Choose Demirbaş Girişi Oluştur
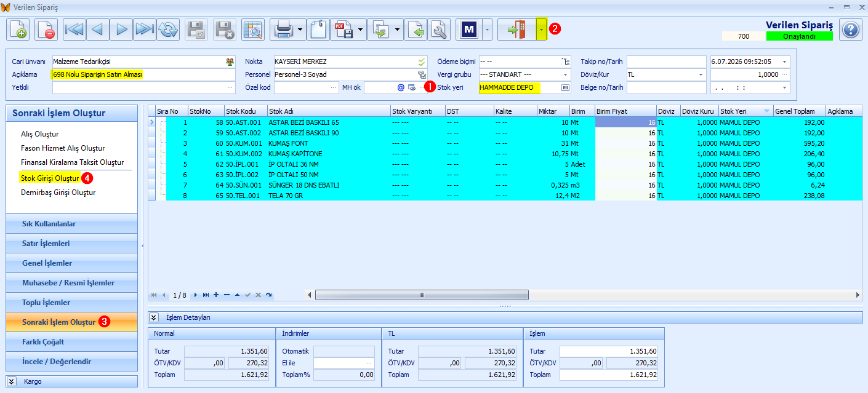Viewport: 868px width, 393px height. [x=58, y=193]
